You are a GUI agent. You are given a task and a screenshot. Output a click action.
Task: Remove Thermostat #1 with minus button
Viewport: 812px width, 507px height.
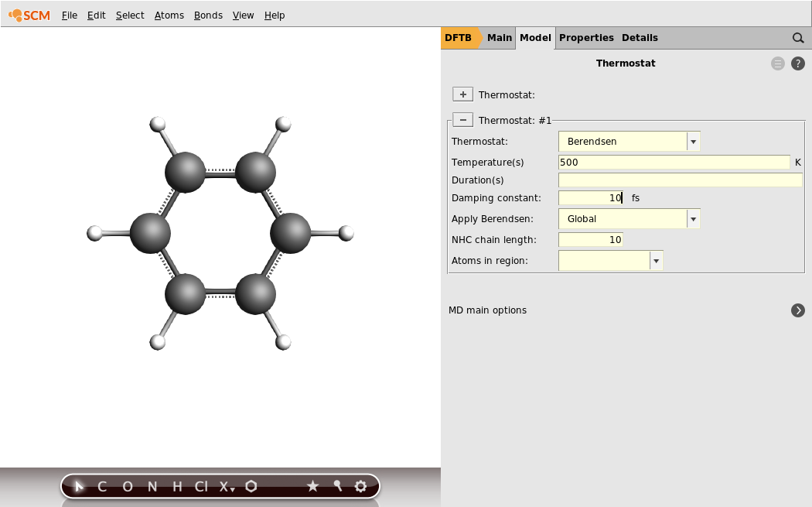click(x=463, y=120)
